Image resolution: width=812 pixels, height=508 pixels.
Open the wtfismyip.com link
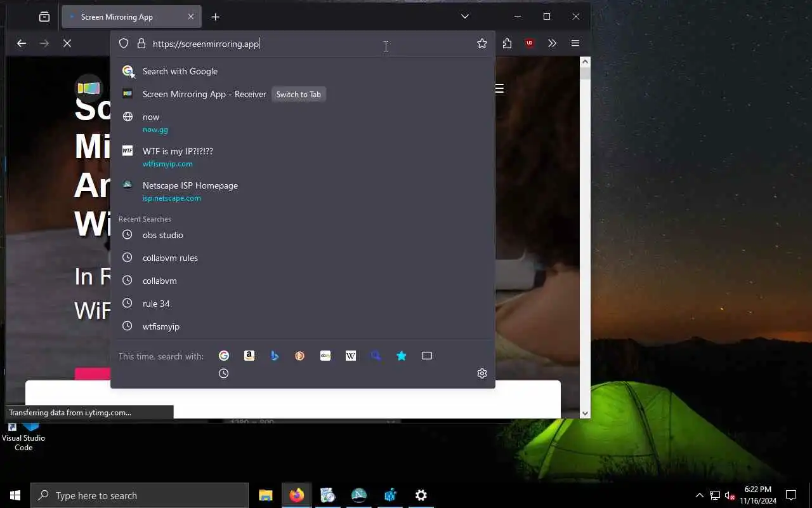(167, 164)
